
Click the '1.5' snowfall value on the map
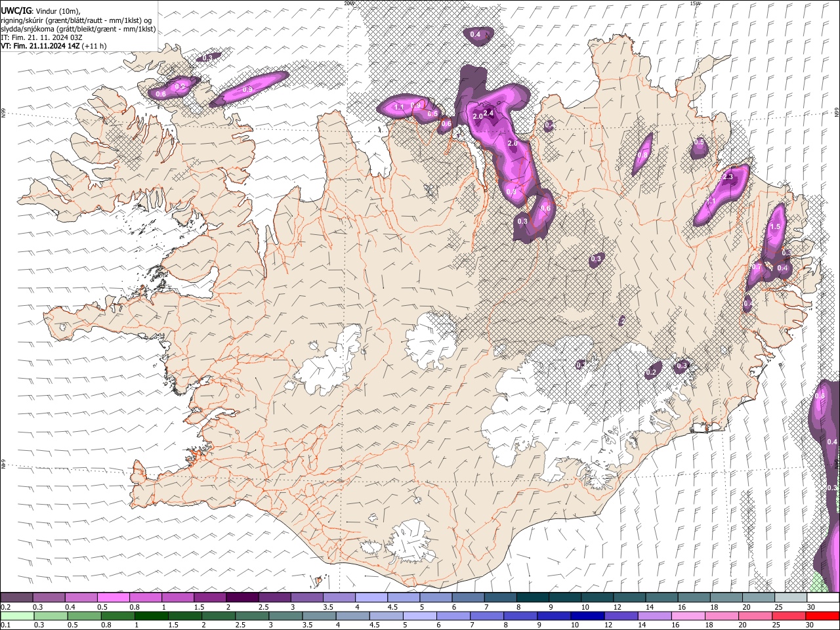(775, 226)
